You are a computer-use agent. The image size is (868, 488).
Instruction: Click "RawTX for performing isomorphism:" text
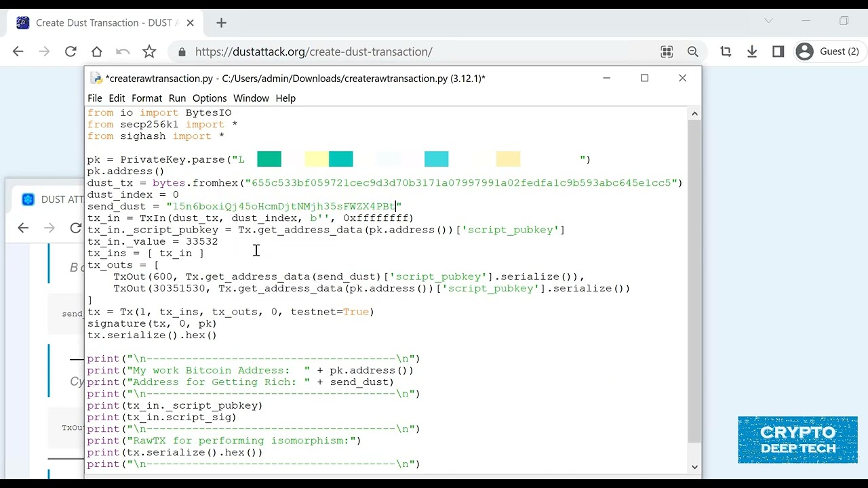tap(244, 441)
